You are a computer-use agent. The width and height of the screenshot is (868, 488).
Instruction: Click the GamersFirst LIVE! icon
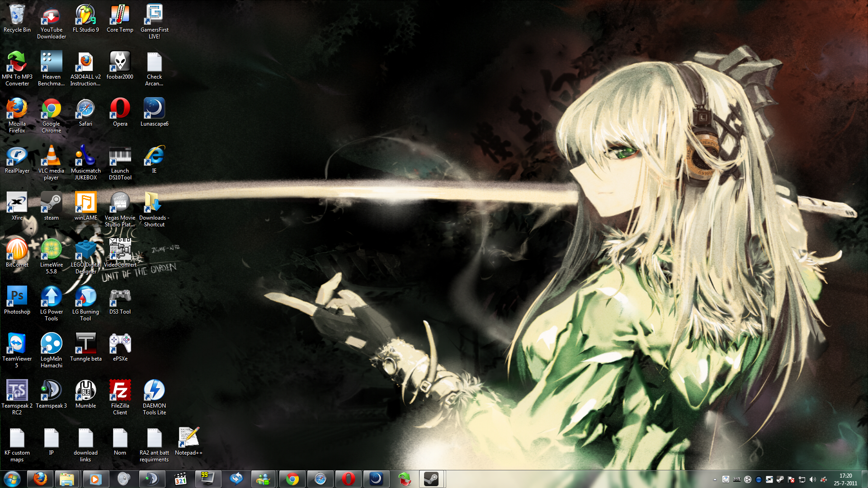coord(155,23)
